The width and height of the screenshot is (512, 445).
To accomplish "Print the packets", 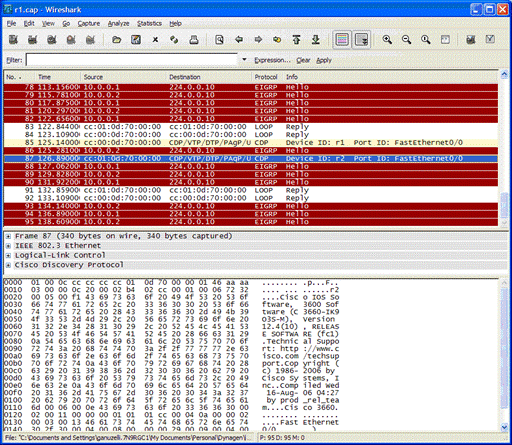I will [194, 40].
